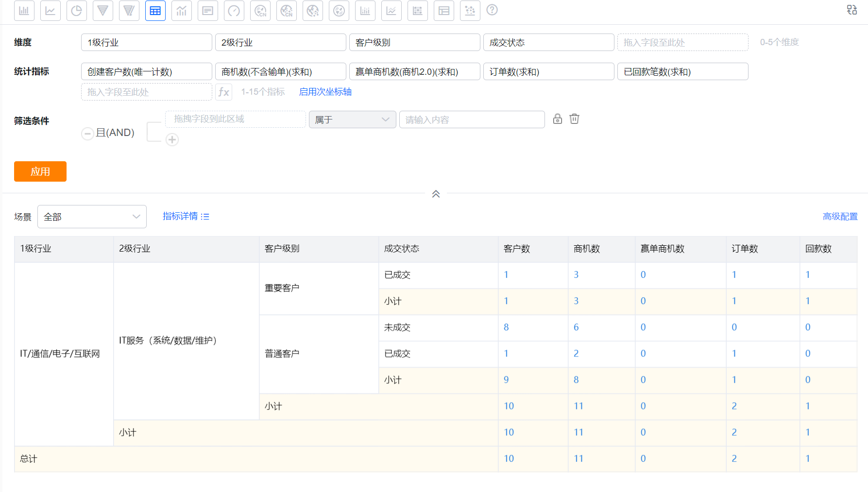Screen dimensions: 868x492
Task: Collapse the configuration panel with chevron
Action: 436,193
